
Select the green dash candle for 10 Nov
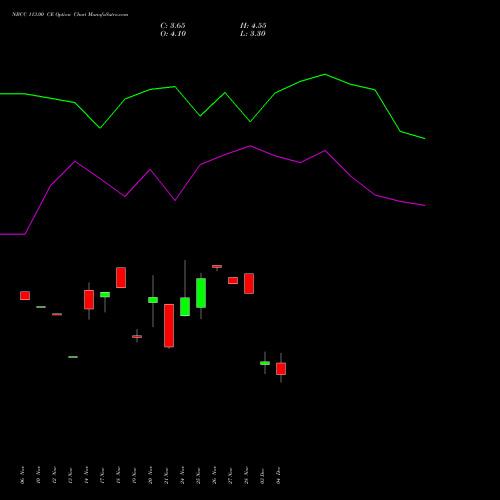[41, 307]
